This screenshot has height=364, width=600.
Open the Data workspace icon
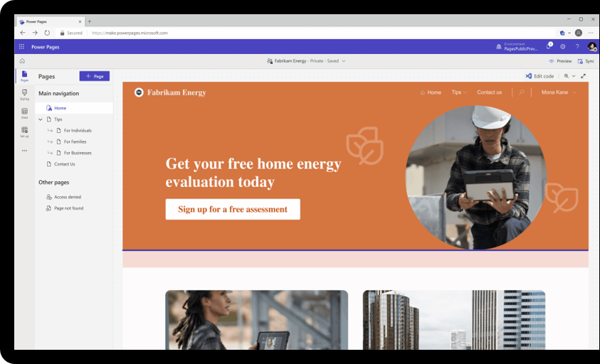[x=24, y=113]
